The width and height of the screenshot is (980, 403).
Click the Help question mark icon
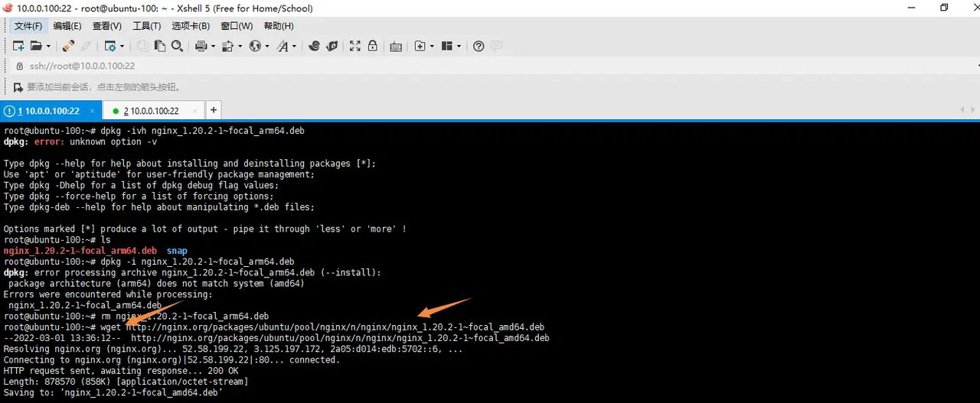pos(479,46)
